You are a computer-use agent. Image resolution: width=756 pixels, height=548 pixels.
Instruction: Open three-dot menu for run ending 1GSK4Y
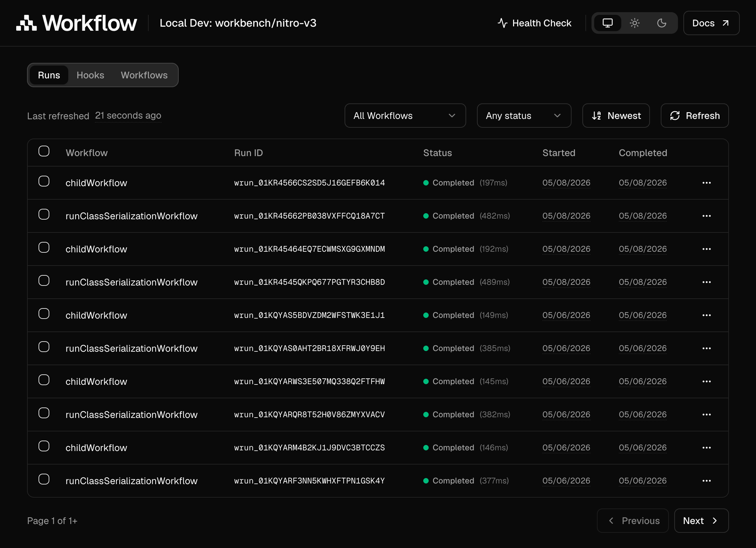(706, 481)
